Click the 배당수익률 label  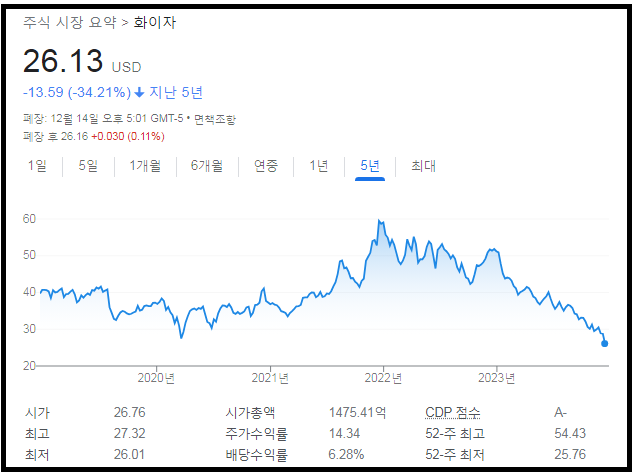pos(257,455)
